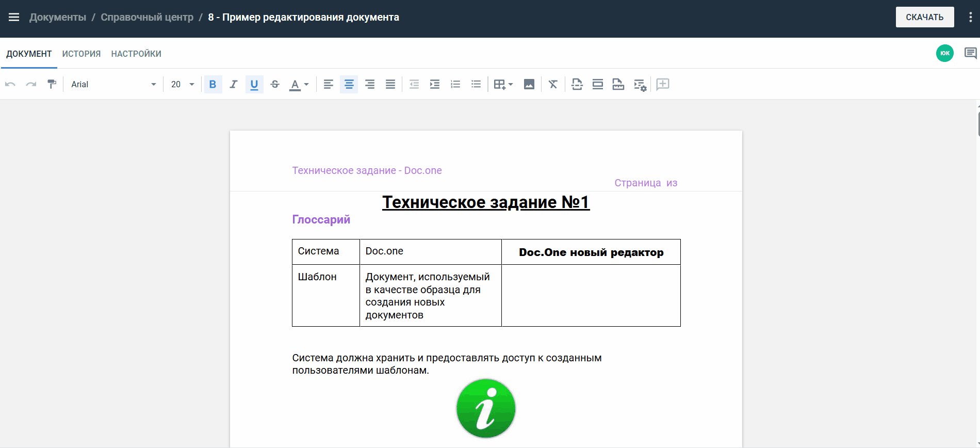Click the bulleted list icon
The height and width of the screenshot is (448, 980).
click(476, 84)
